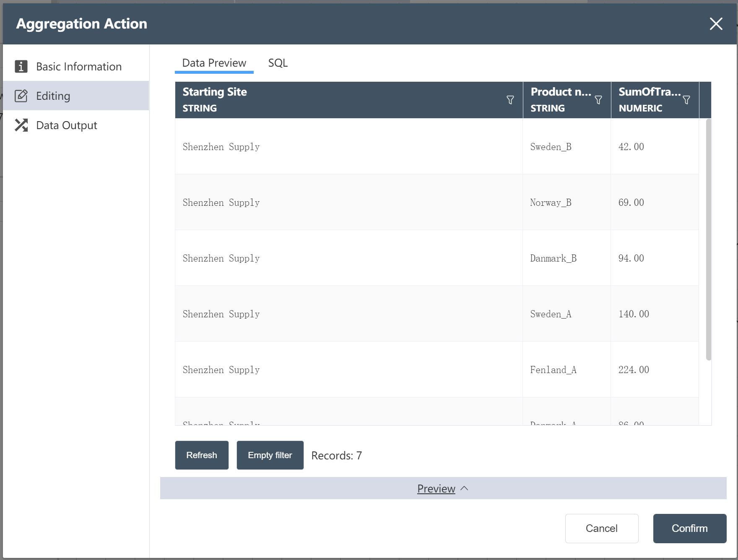This screenshot has width=738, height=560.
Task: Click Shenzhen Supply in the Norway_B row
Action: [x=349, y=202]
